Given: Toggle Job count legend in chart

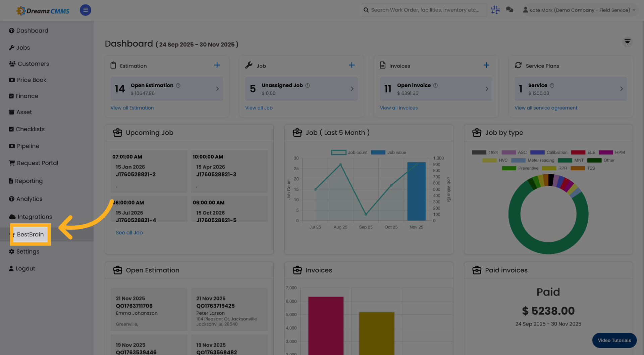Looking at the screenshot, I should [x=349, y=152].
